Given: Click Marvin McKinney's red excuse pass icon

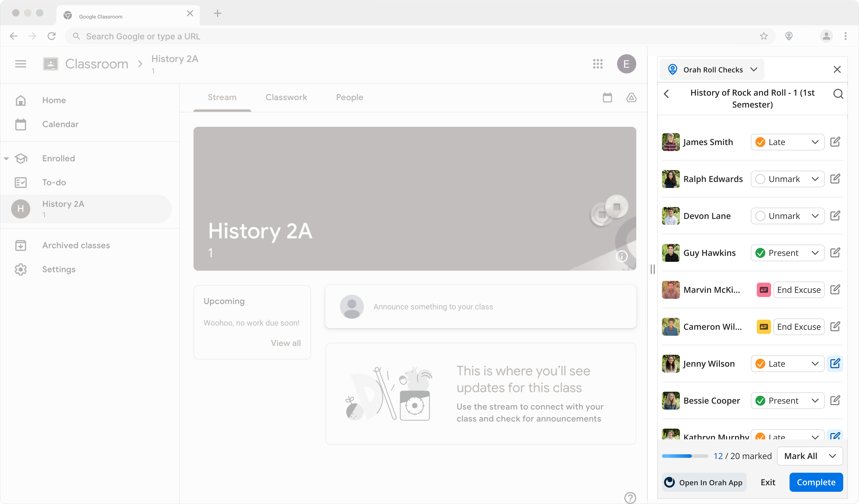Looking at the screenshot, I should (x=764, y=290).
